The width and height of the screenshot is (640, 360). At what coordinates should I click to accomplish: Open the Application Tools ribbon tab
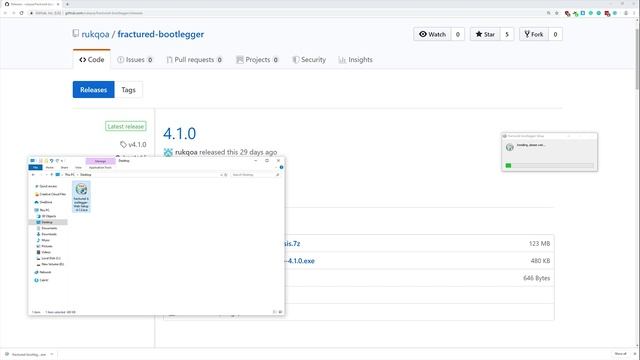[x=100, y=167]
